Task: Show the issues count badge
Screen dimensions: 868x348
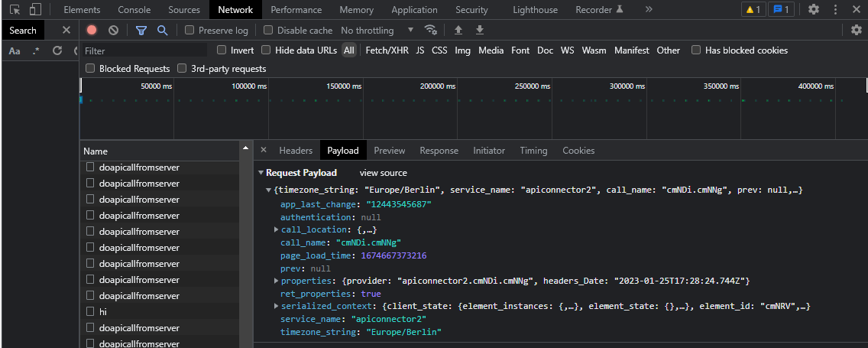Action: pyautogui.click(x=781, y=9)
